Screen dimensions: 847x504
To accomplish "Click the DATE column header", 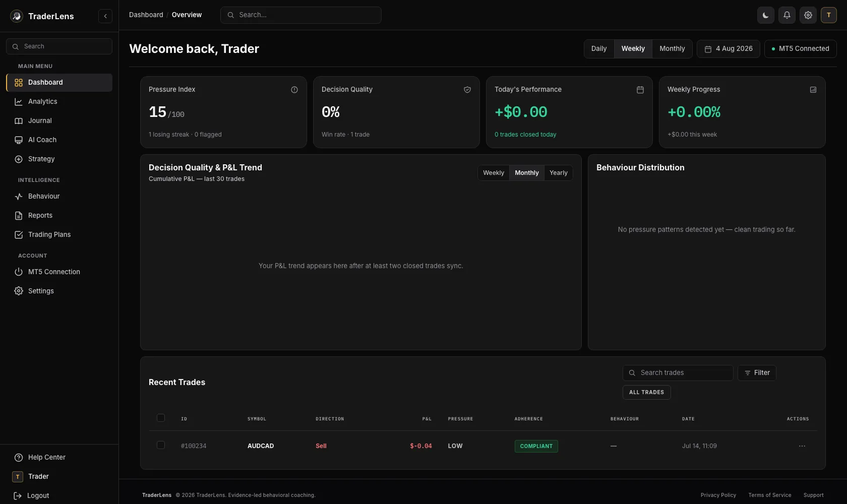I will pyautogui.click(x=688, y=419).
